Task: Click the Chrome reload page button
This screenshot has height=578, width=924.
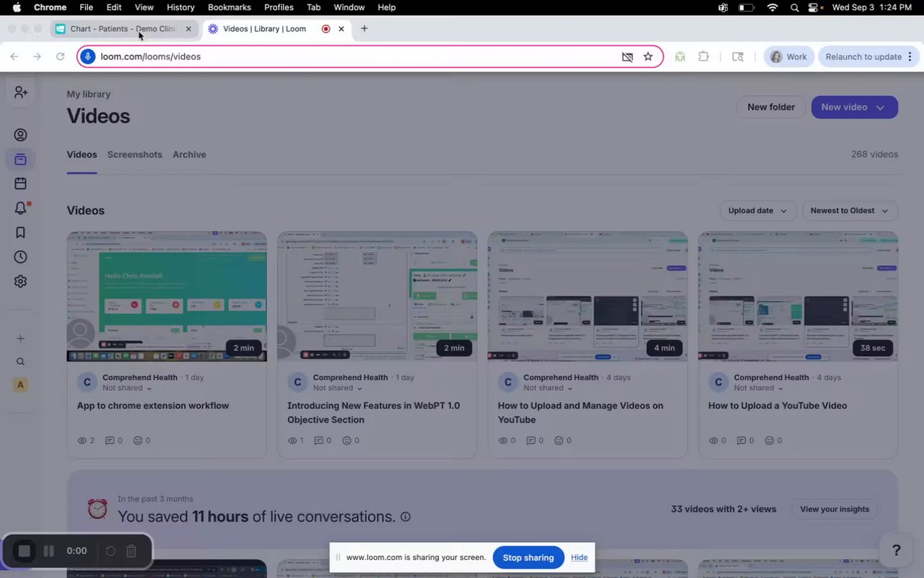Action: coord(61,56)
